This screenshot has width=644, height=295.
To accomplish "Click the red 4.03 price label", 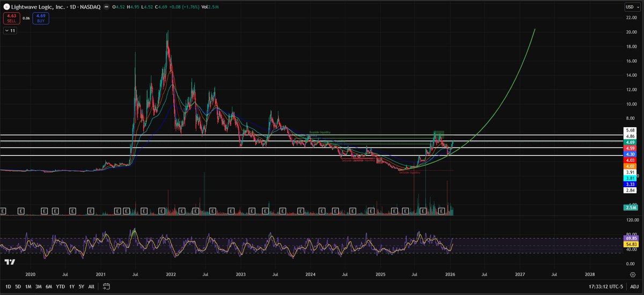I will (630, 160).
